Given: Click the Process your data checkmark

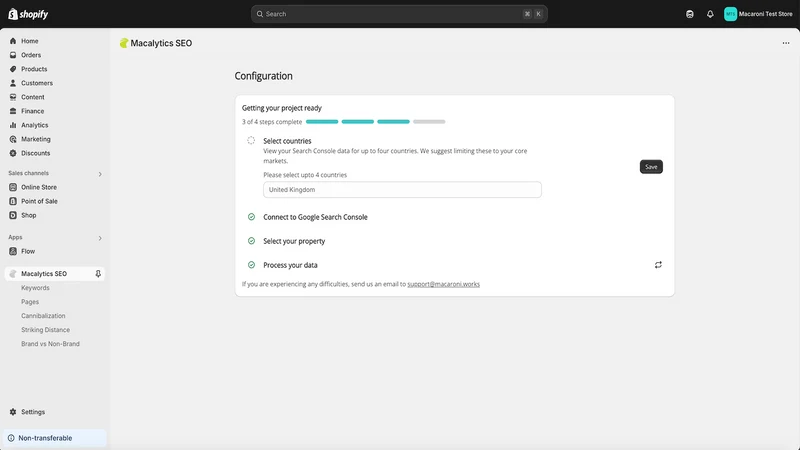Looking at the screenshot, I should pyautogui.click(x=251, y=265).
